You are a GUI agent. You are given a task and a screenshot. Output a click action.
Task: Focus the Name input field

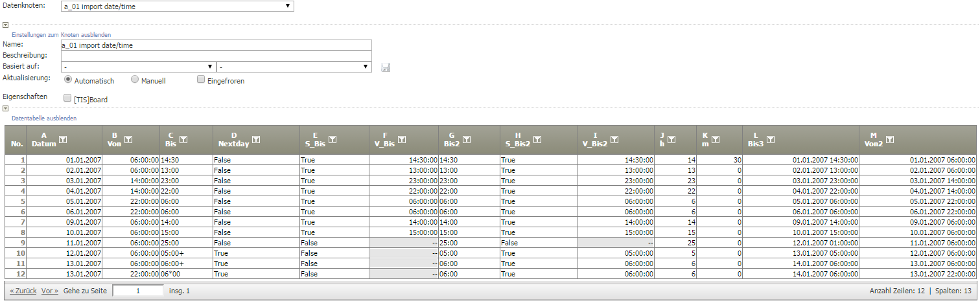tap(216, 45)
